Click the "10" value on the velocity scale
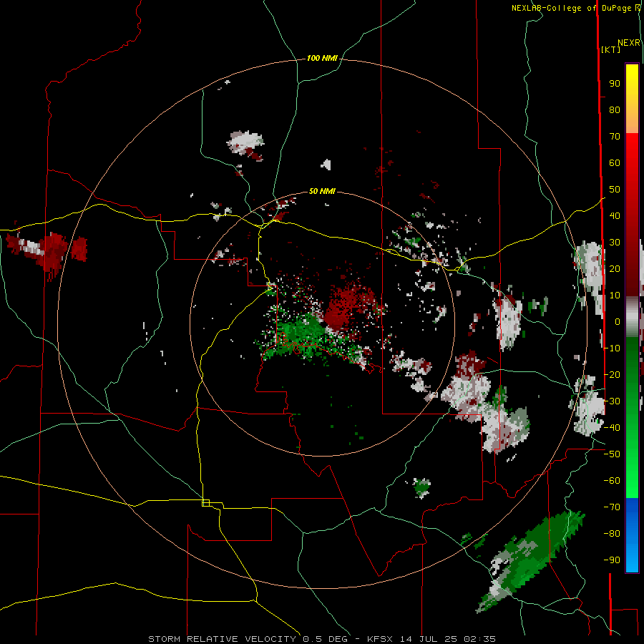Screen dimensions: 644x644 pyautogui.click(x=615, y=296)
